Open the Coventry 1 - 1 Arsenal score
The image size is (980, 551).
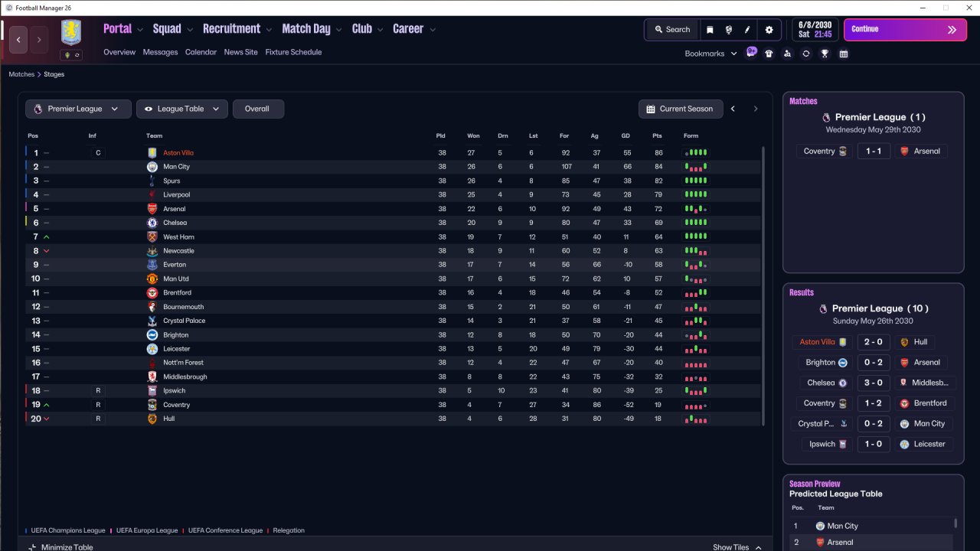pyautogui.click(x=874, y=152)
